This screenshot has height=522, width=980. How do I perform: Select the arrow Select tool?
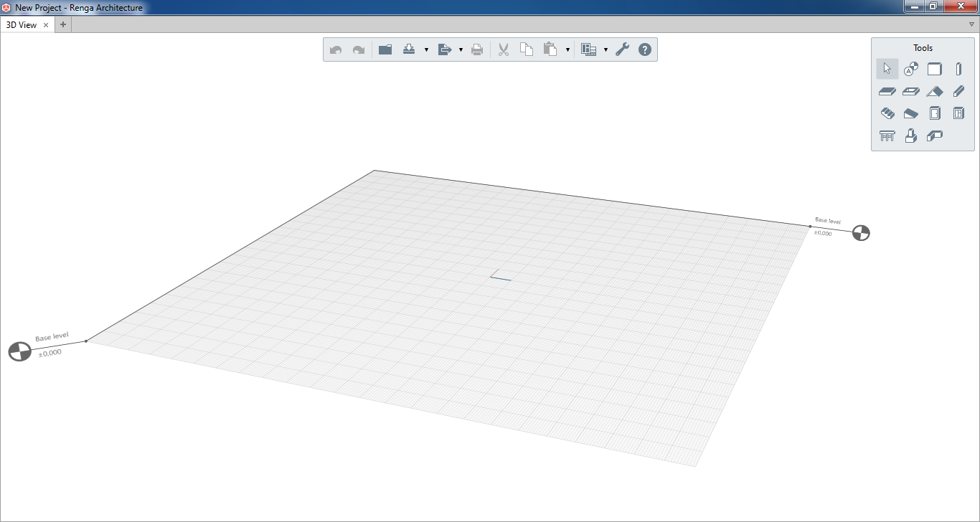coord(887,69)
